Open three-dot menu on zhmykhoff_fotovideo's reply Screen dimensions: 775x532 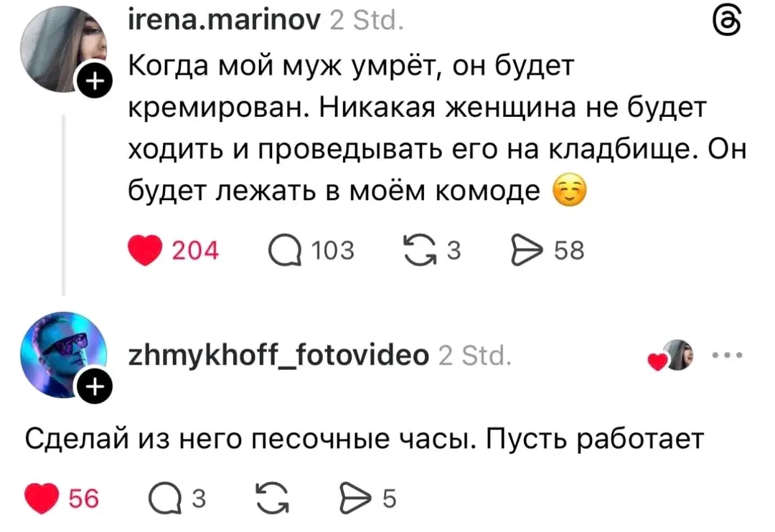727,356
